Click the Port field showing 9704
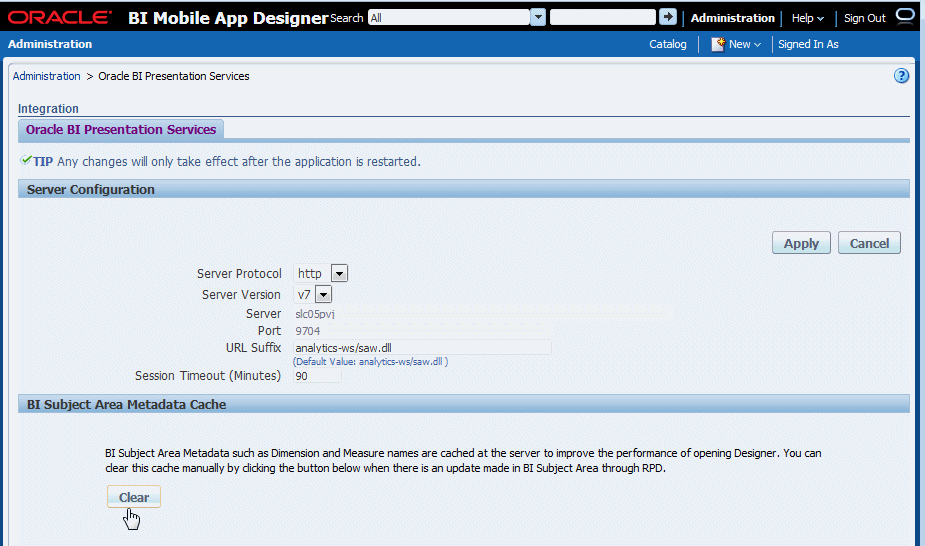 tap(422, 331)
